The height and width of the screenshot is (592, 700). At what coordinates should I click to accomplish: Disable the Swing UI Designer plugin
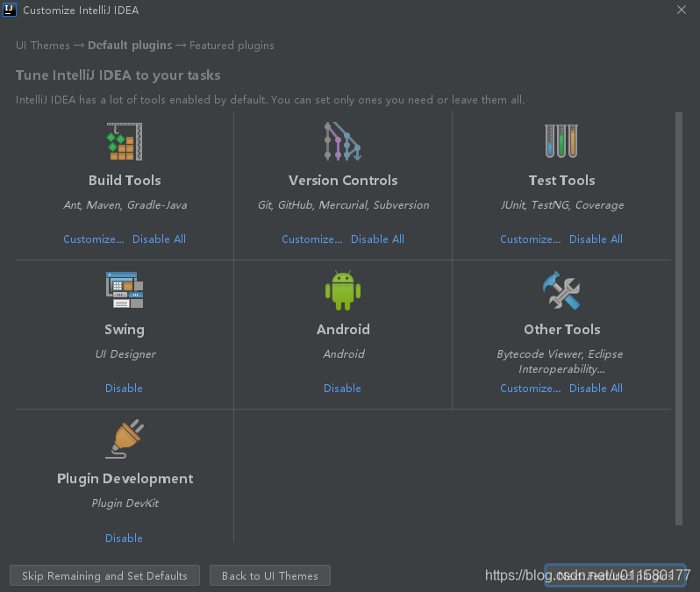[124, 389]
